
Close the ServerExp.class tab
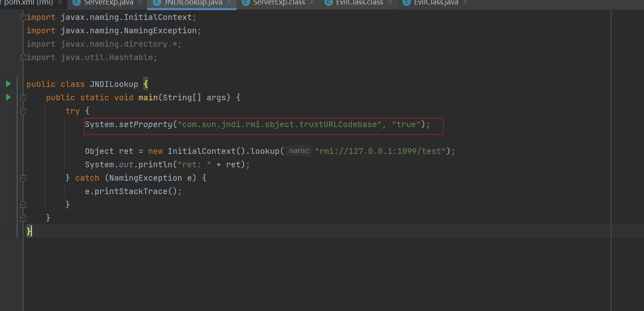[312, 2]
